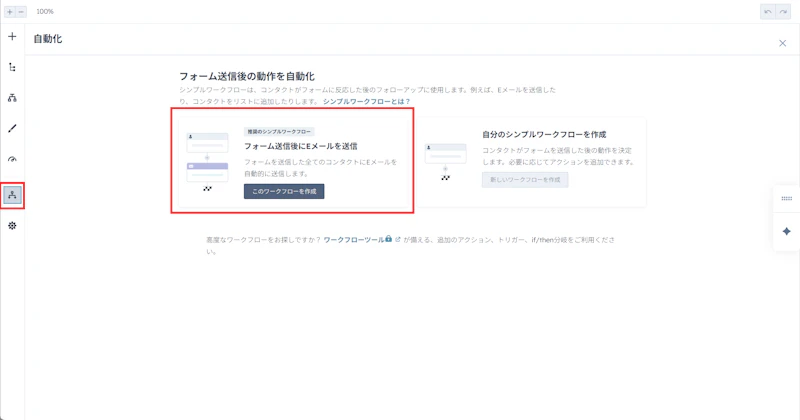The width and height of the screenshot is (800, 420).
Task: Click the sparkle AI assistant icon
Action: pos(787,231)
